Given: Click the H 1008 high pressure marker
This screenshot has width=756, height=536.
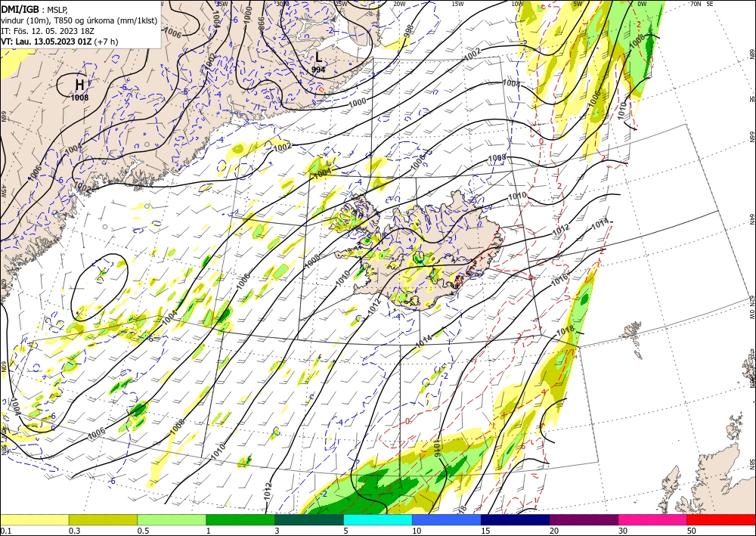Looking at the screenshot, I should click(79, 89).
